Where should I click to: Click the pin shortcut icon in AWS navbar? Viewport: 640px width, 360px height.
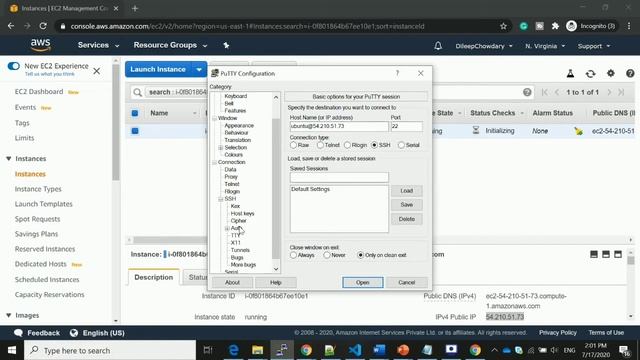226,45
